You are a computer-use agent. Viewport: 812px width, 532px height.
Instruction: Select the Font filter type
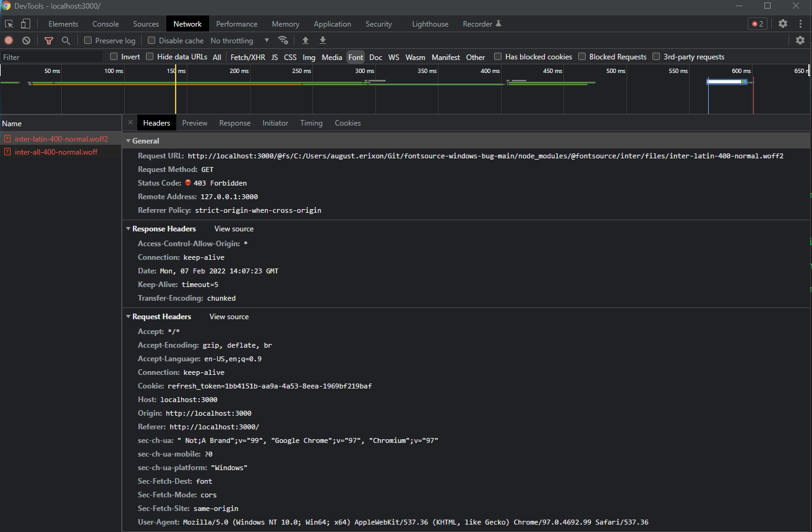[356, 57]
